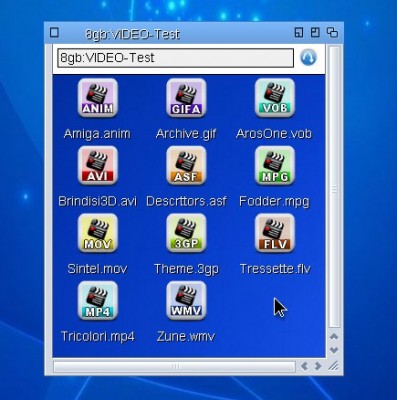Click the Sintel.mov file icon
The height and width of the screenshot is (400, 397).
click(x=98, y=233)
